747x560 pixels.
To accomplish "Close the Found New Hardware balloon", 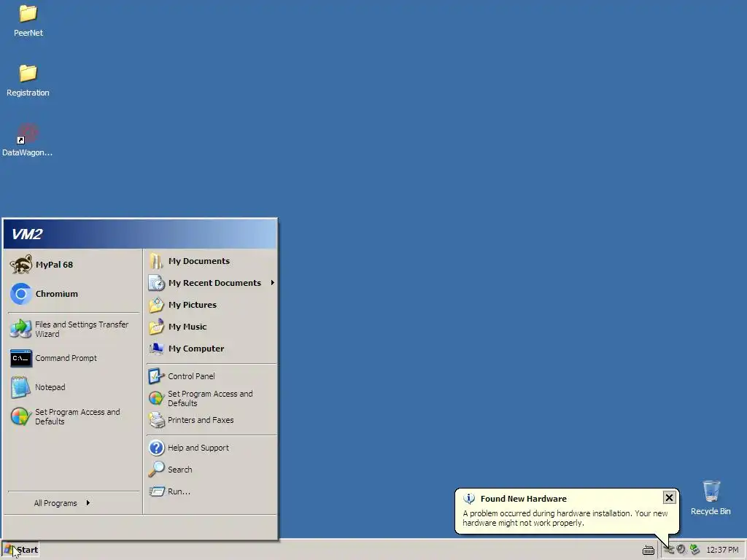I will (x=669, y=497).
